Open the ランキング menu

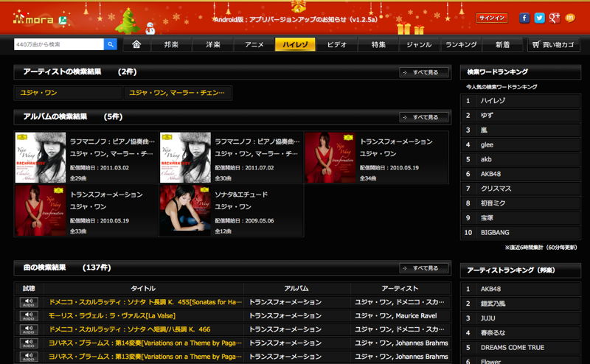click(x=461, y=44)
